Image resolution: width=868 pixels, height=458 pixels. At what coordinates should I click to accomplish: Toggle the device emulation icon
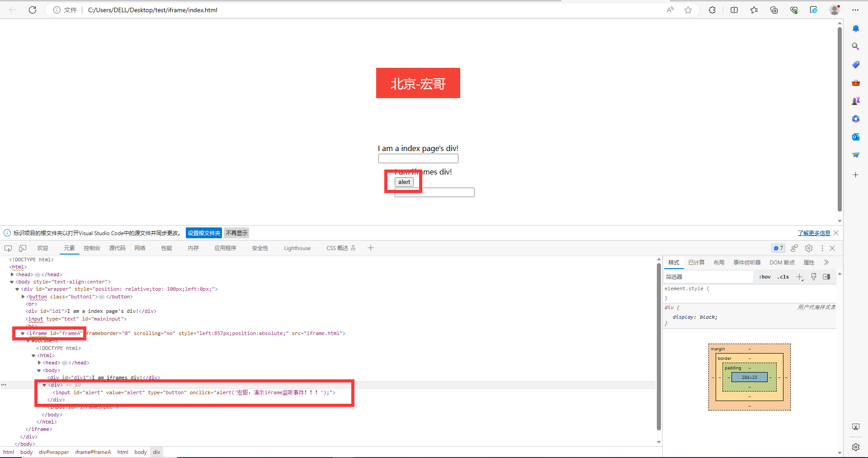click(22, 248)
